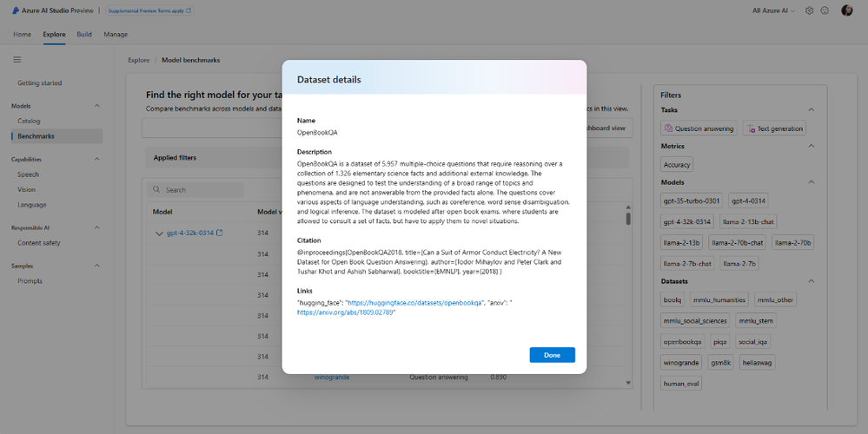868x434 pixels.
Task: Click Supplemental Preview Terms apply link
Action: tap(149, 10)
